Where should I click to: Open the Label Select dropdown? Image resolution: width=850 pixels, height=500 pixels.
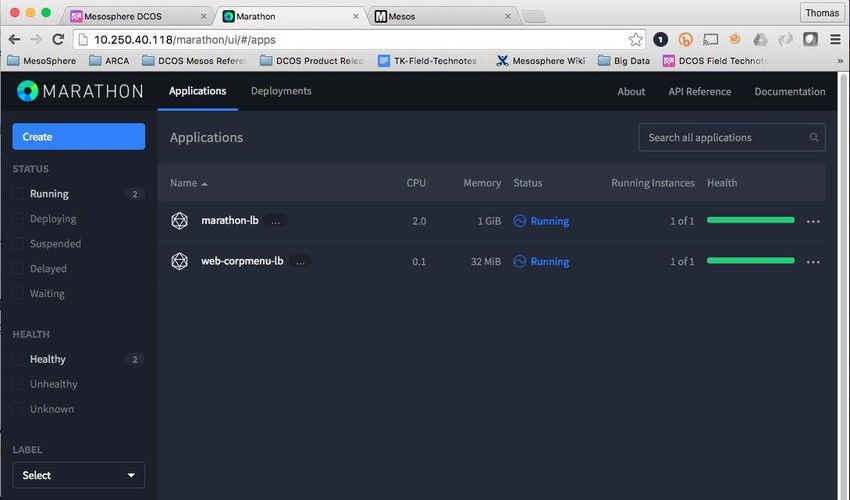pos(79,475)
